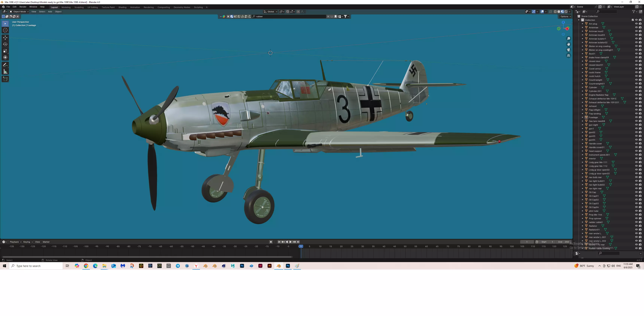Switch to the Geometry Nodes workspace tab
644x316 pixels.
tap(182, 7)
